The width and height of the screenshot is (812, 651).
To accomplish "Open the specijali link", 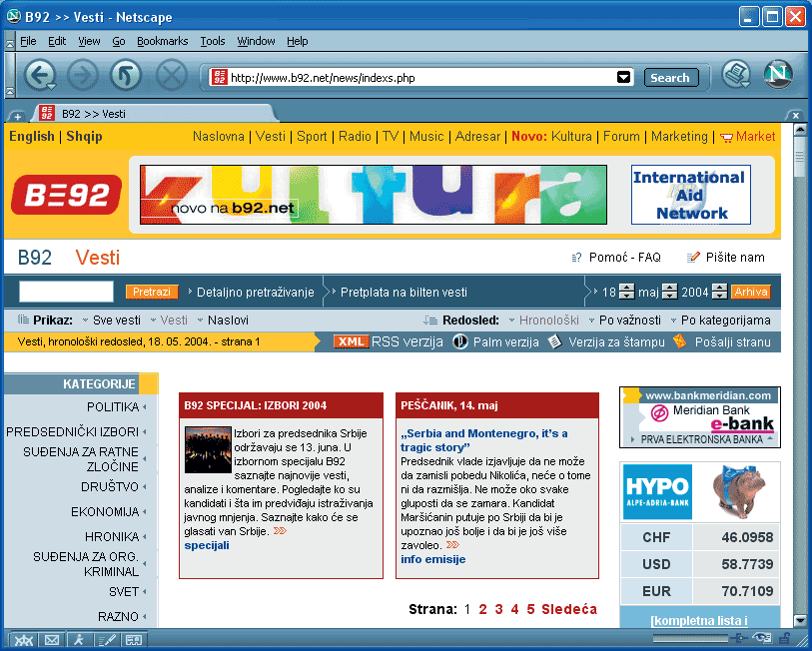I will (x=207, y=545).
